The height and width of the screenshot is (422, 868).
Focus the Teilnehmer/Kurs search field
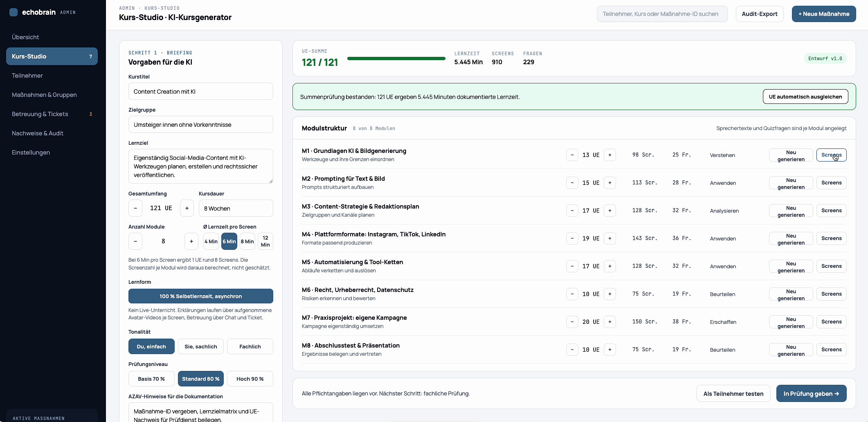pos(662,14)
